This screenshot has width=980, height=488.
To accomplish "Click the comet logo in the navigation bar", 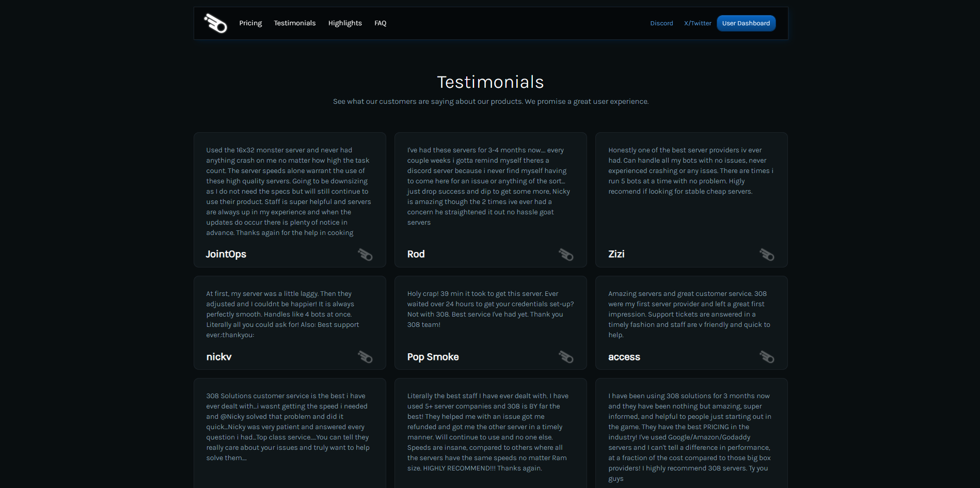I will click(x=215, y=23).
